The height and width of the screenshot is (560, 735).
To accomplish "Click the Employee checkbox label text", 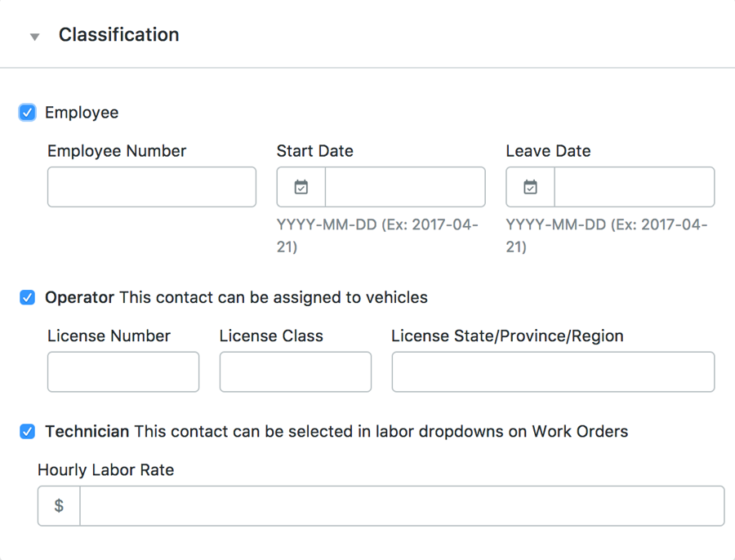I will tap(82, 113).
